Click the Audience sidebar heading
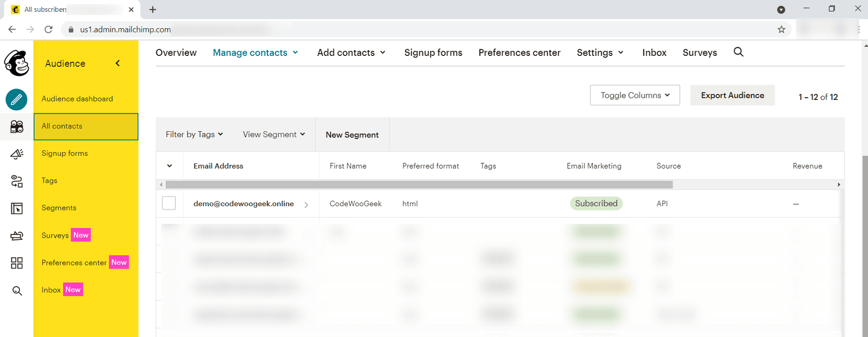 (x=65, y=63)
